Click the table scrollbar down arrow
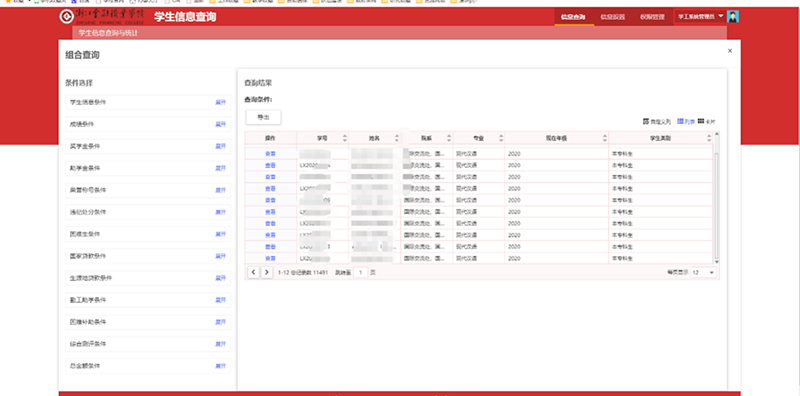This screenshot has width=800, height=396. (717, 261)
